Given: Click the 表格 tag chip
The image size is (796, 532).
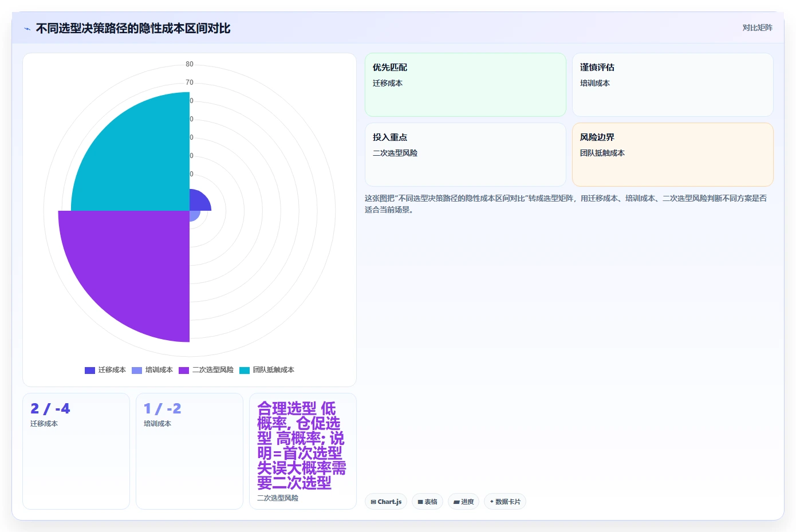Looking at the screenshot, I should pos(427,502).
